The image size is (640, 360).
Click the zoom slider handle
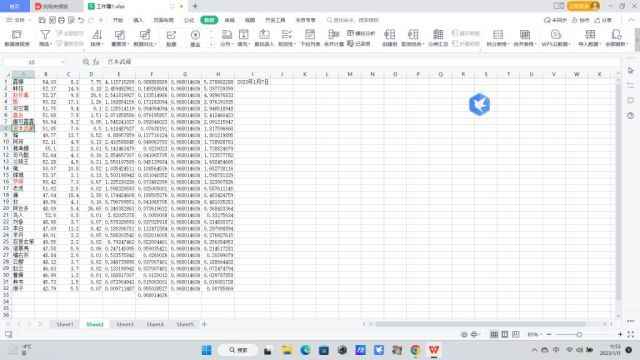click(x=579, y=335)
